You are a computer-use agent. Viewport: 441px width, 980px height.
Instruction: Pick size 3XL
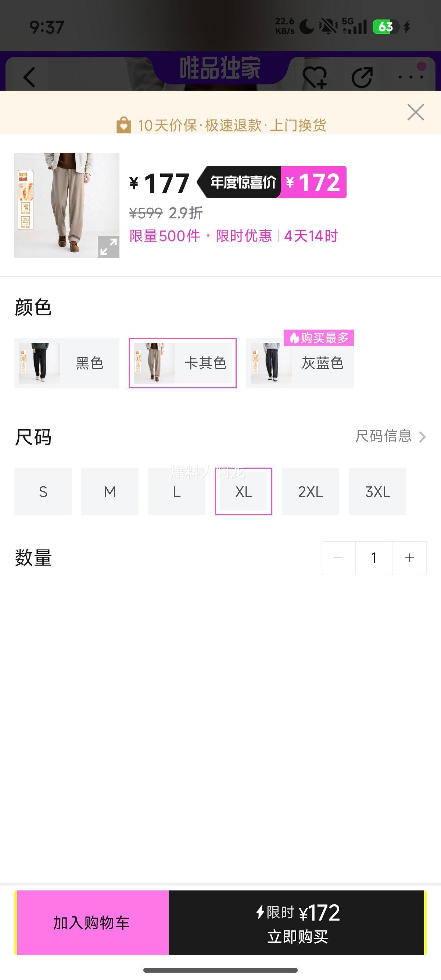(377, 491)
